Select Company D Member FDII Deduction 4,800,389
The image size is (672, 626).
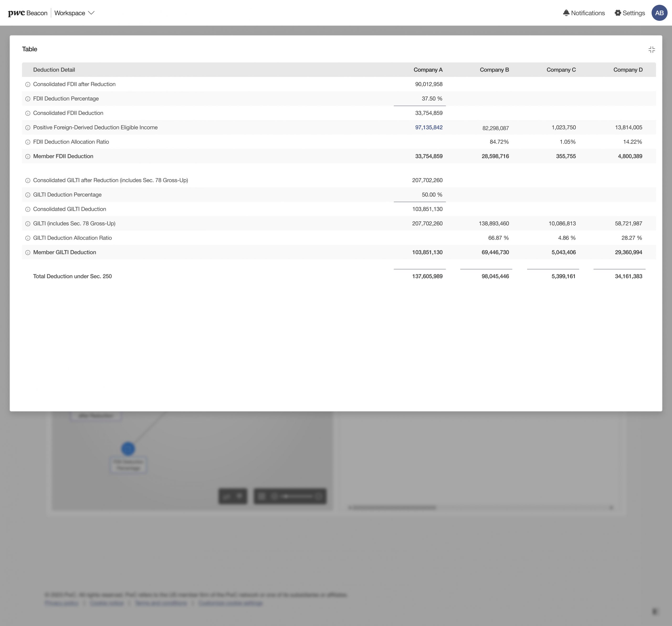click(630, 156)
